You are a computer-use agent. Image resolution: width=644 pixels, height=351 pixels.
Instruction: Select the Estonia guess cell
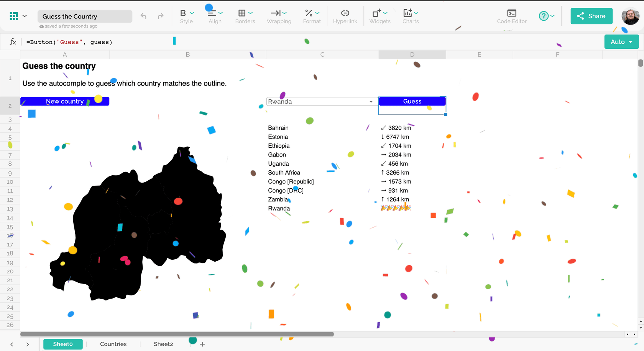(x=322, y=137)
